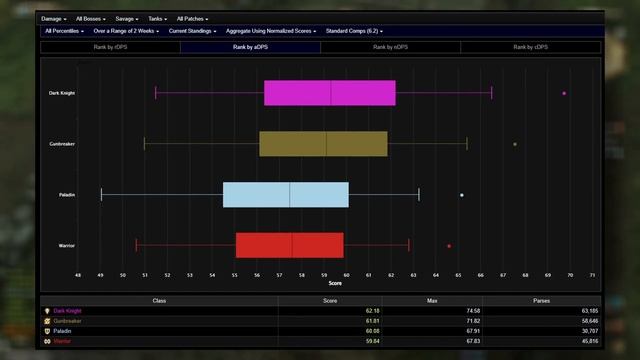Click the Warrior red outlier dot
Viewport: 640px width, 360px height.
(449, 246)
